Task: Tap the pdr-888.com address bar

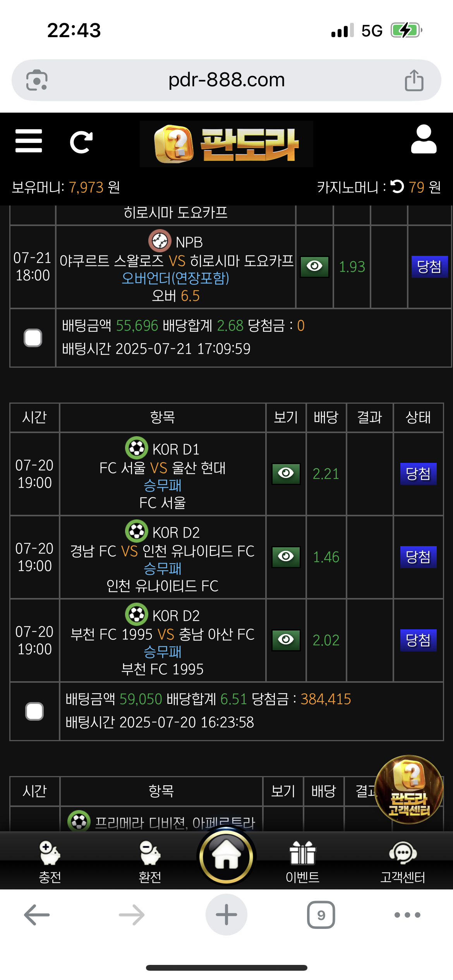Action: point(226,80)
